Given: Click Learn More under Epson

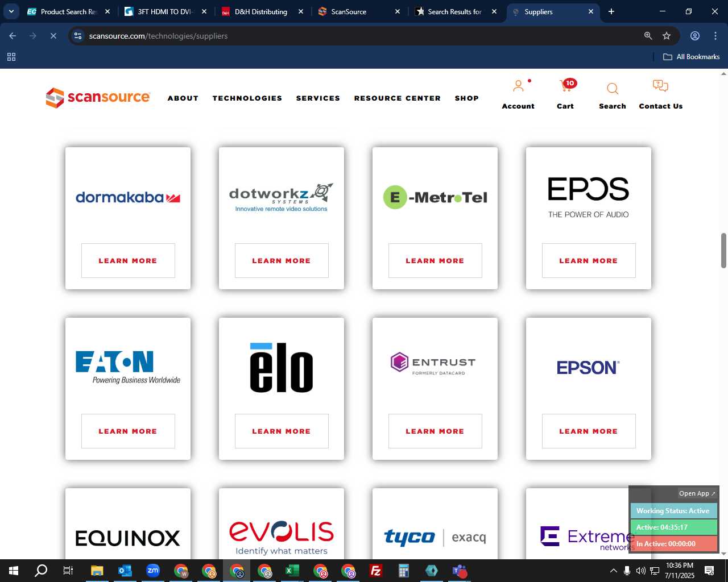Looking at the screenshot, I should click(589, 431).
